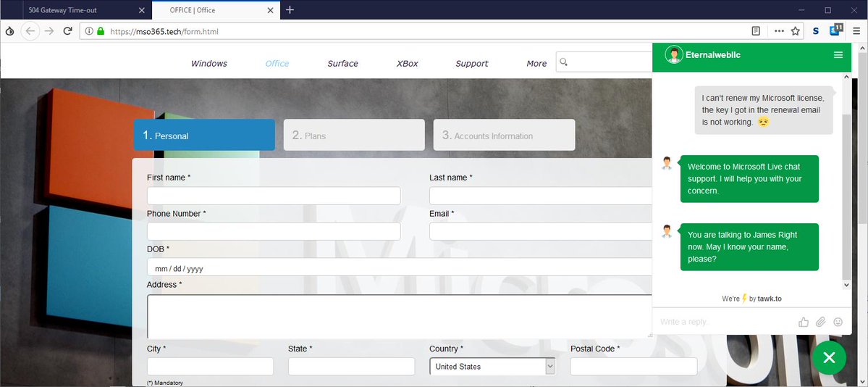Click inside the Address text area
Viewport: 868px width, 387px height.
[x=399, y=315]
